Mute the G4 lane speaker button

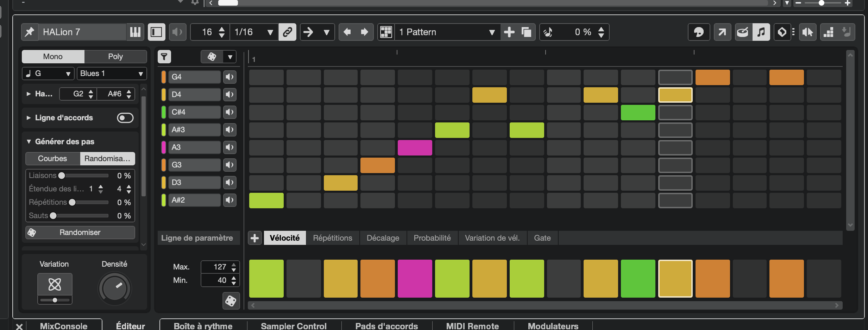point(229,77)
